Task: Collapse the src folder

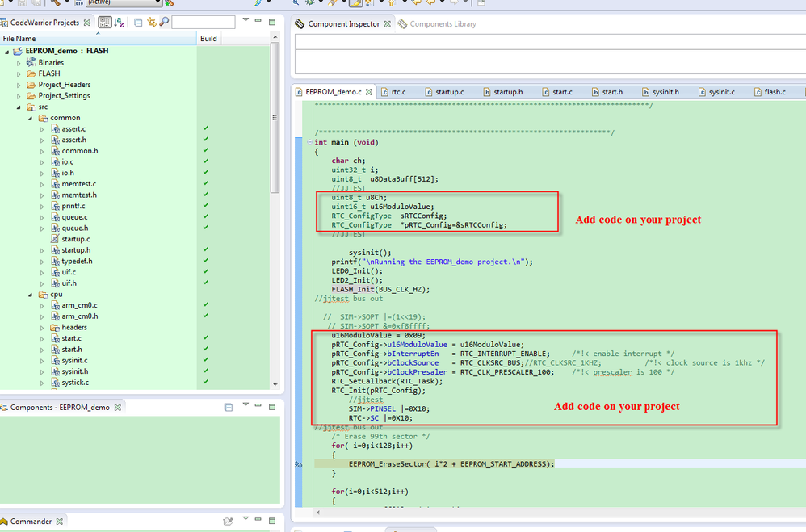Action: 19,107
